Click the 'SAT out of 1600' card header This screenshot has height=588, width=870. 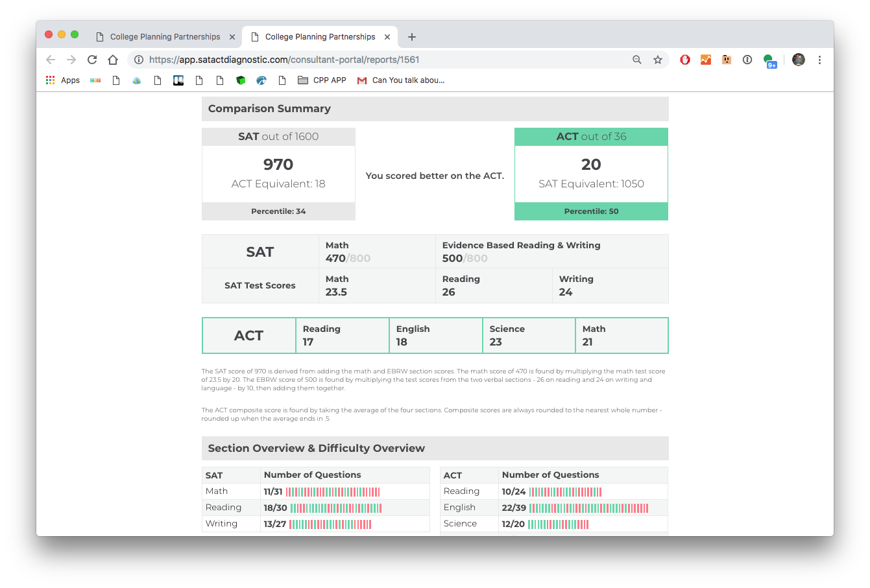coord(278,137)
